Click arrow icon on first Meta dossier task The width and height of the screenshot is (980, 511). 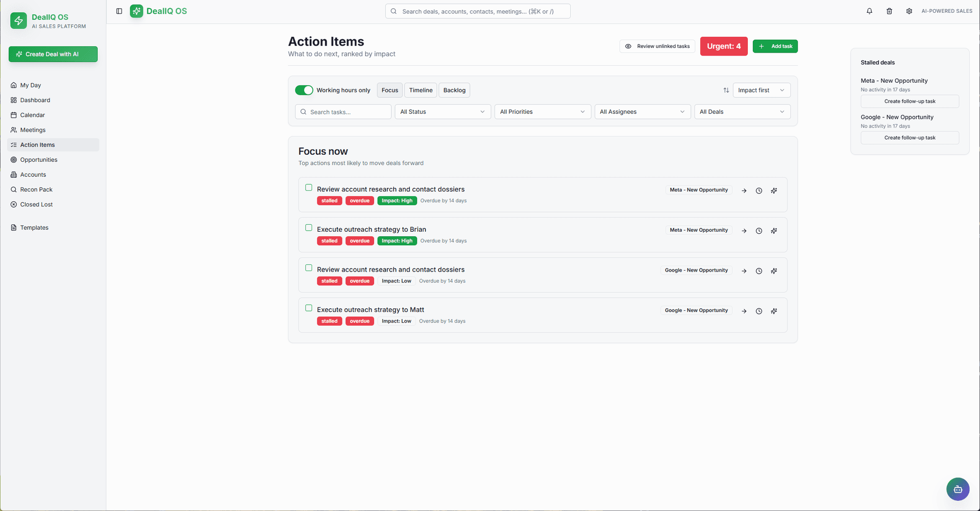744,191
